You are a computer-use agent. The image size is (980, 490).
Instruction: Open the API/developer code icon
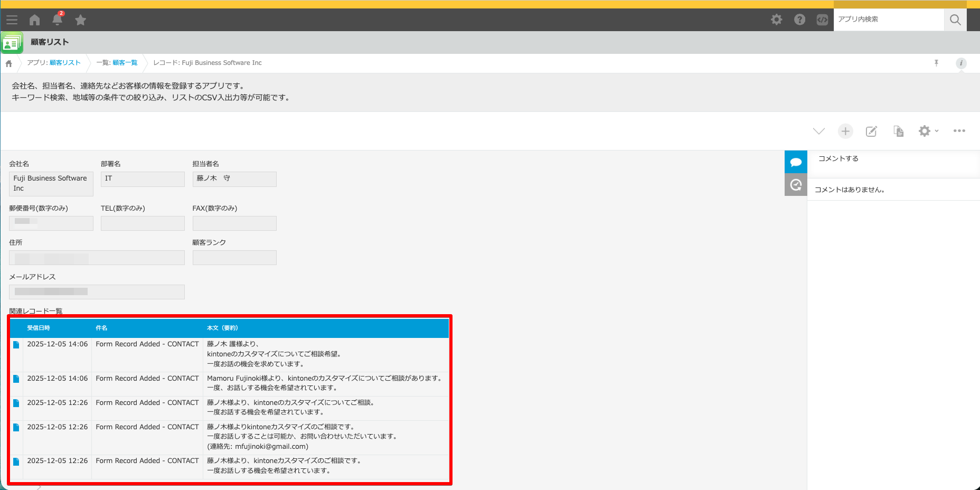click(822, 20)
